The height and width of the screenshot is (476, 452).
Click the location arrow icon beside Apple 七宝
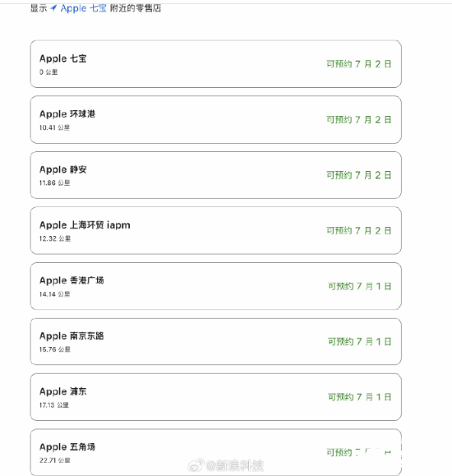[53, 8]
